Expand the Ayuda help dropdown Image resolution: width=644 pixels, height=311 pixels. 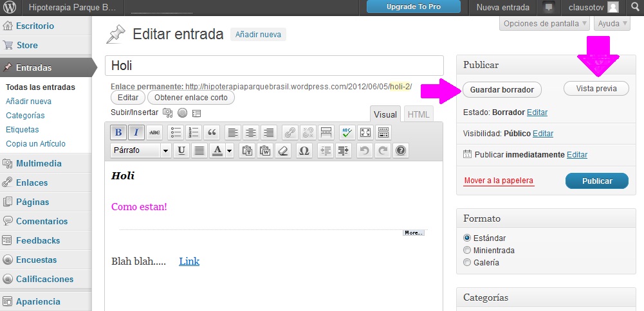point(611,24)
